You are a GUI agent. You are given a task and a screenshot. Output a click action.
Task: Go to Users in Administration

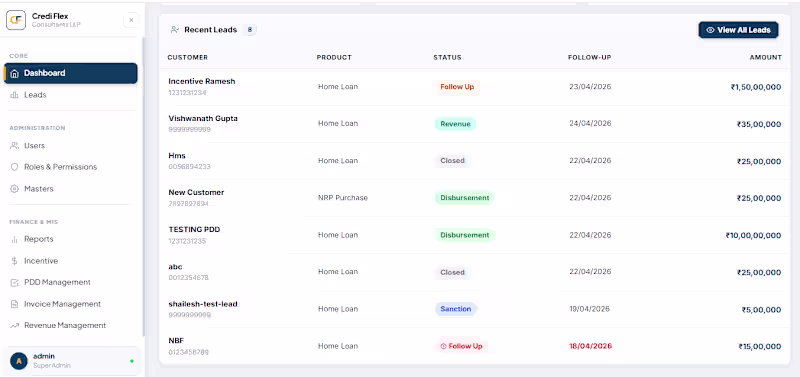click(x=70, y=145)
